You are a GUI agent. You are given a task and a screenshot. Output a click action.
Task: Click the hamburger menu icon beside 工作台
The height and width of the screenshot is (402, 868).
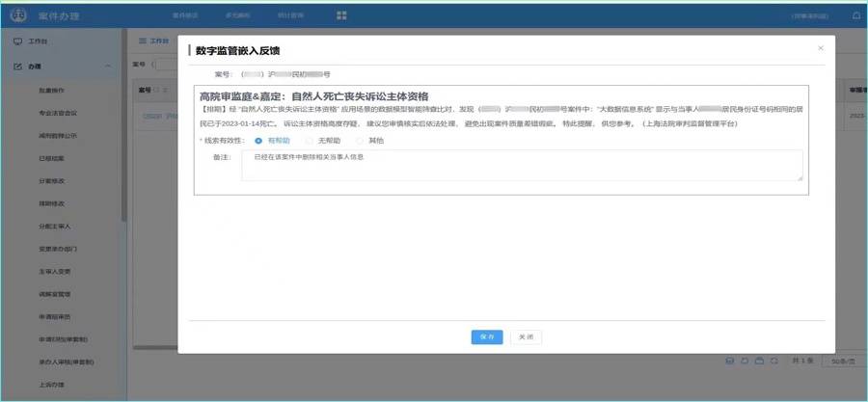point(143,41)
